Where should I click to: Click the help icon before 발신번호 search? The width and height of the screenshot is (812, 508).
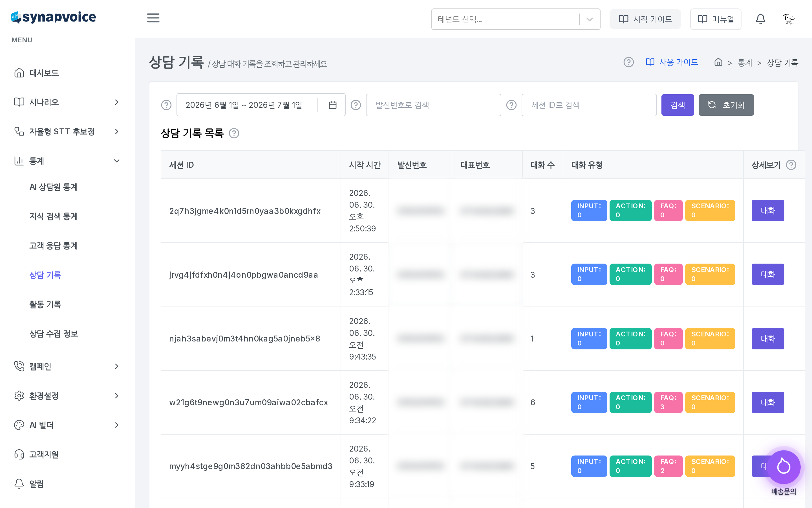click(x=356, y=105)
